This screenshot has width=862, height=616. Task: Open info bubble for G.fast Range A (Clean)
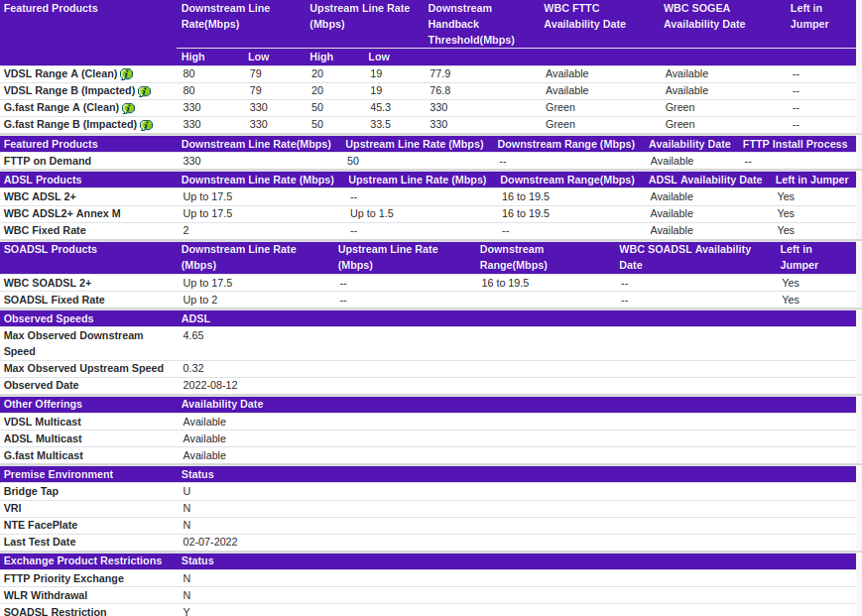coord(128,108)
